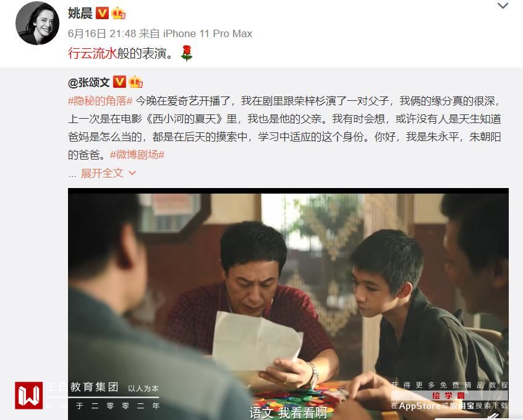Image resolution: width=523 pixels, height=420 pixels.
Task: Open 姚晨's profile avatar
Action: (37, 24)
